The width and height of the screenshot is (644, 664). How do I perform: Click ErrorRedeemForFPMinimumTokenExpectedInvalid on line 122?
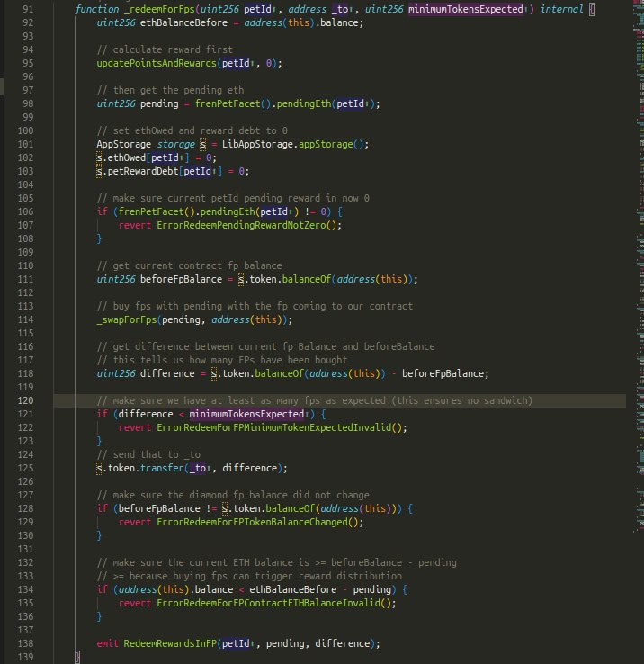[x=273, y=427]
